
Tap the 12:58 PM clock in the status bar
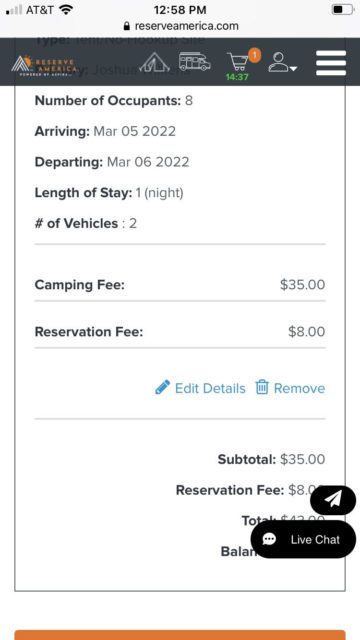[x=180, y=10]
